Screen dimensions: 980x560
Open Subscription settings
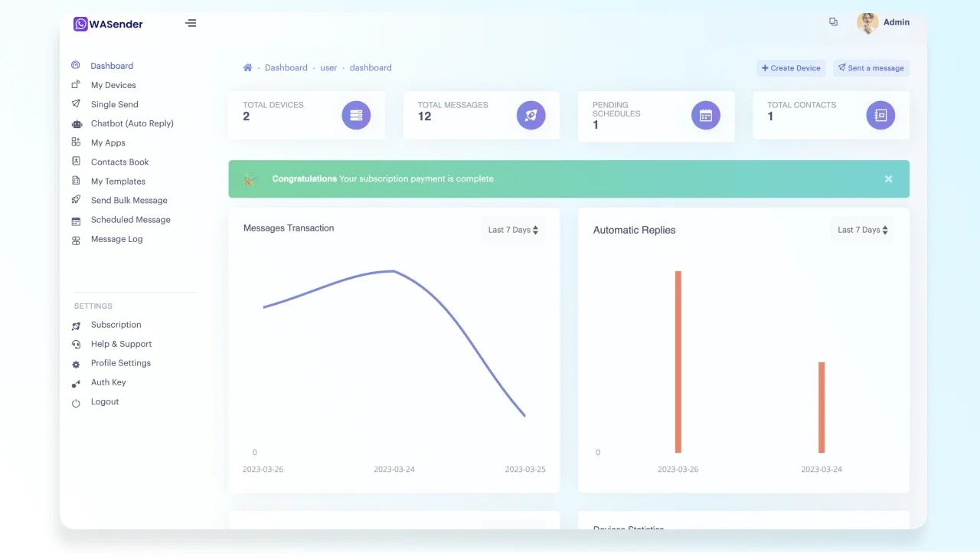click(x=116, y=325)
